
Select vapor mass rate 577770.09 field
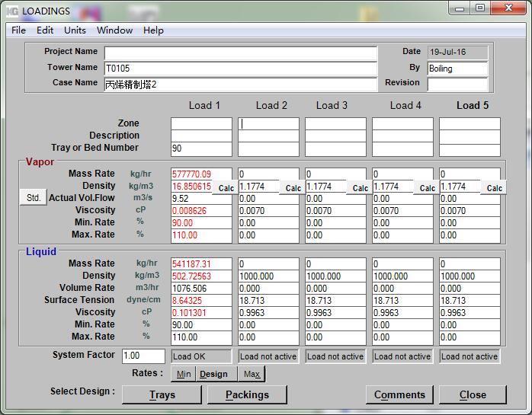[201, 174]
